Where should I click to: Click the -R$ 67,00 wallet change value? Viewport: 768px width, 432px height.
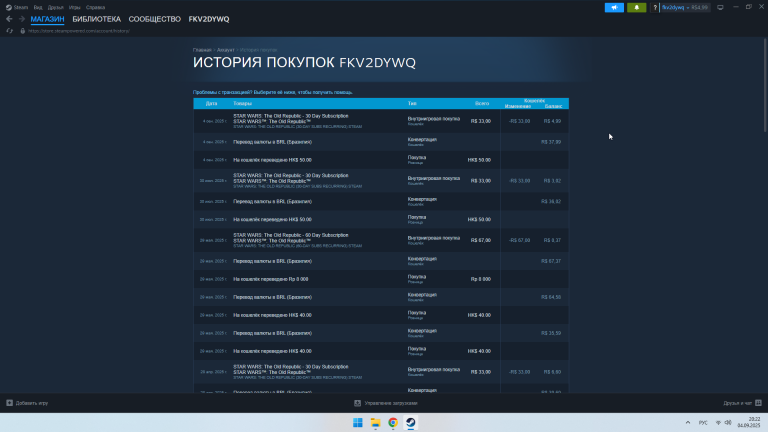[x=520, y=240]
